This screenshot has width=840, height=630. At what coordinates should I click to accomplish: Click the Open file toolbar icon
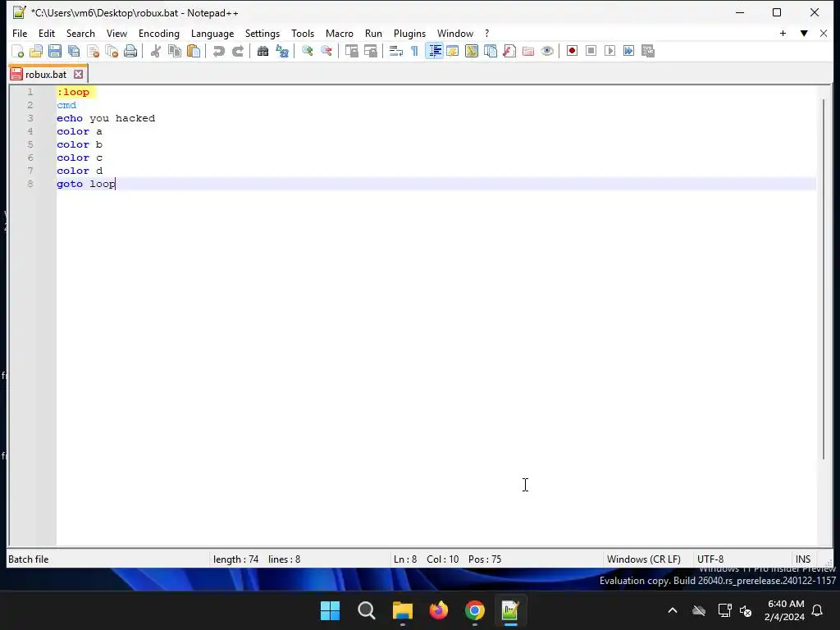tap(36, 51)
